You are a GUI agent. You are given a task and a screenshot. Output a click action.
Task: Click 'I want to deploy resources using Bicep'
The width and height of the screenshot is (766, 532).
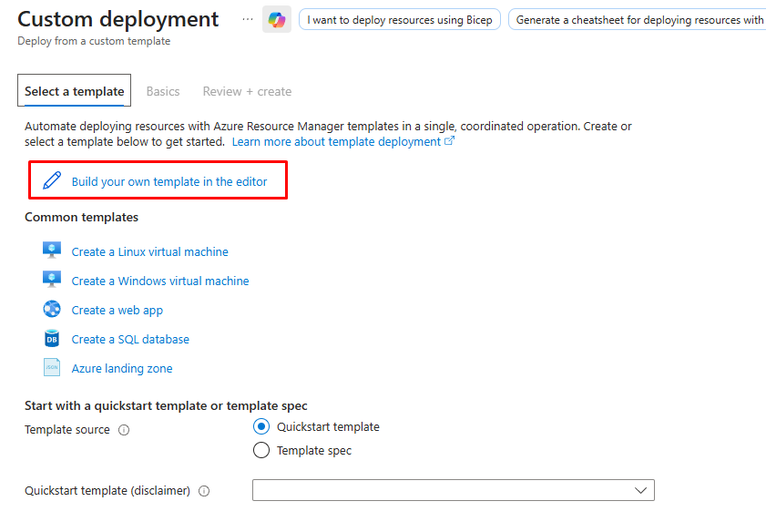coord(400,20)
